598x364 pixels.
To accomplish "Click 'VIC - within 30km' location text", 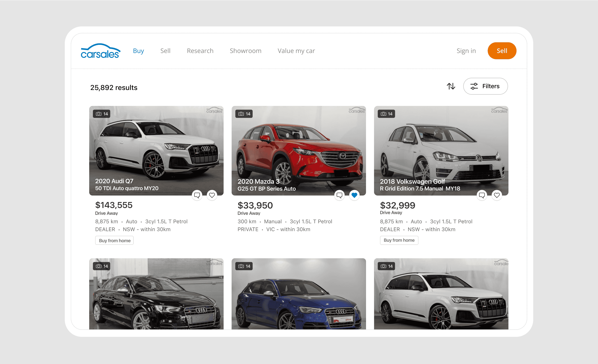I will click(288, 229).
